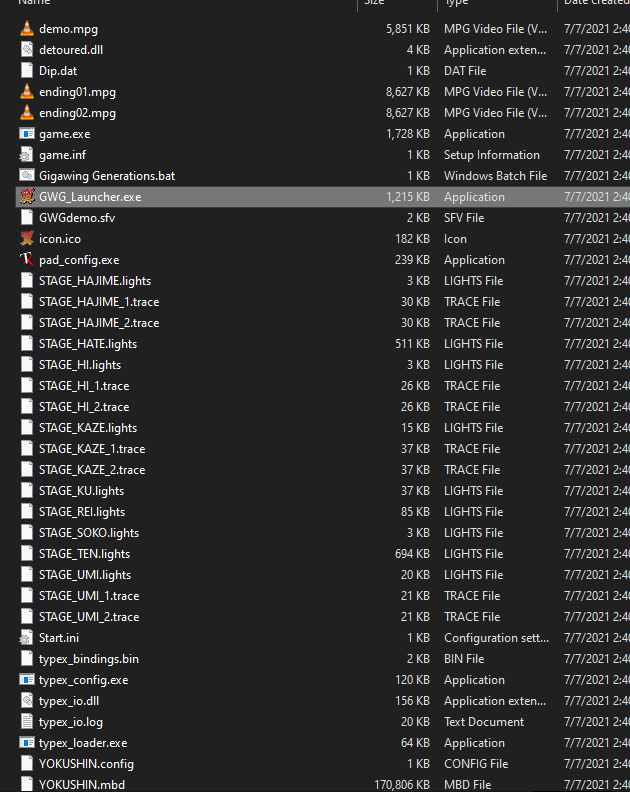Image resolution: width=630 pixels, height=792 pixels.
Task: Select the file name detoured.dll
Action: (71, 50)
